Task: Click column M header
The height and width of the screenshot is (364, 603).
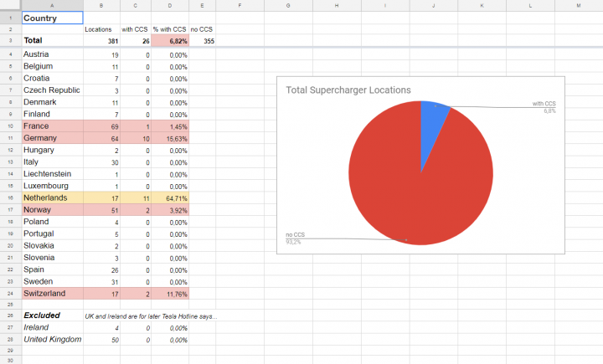Action: [x=579, y=5]
